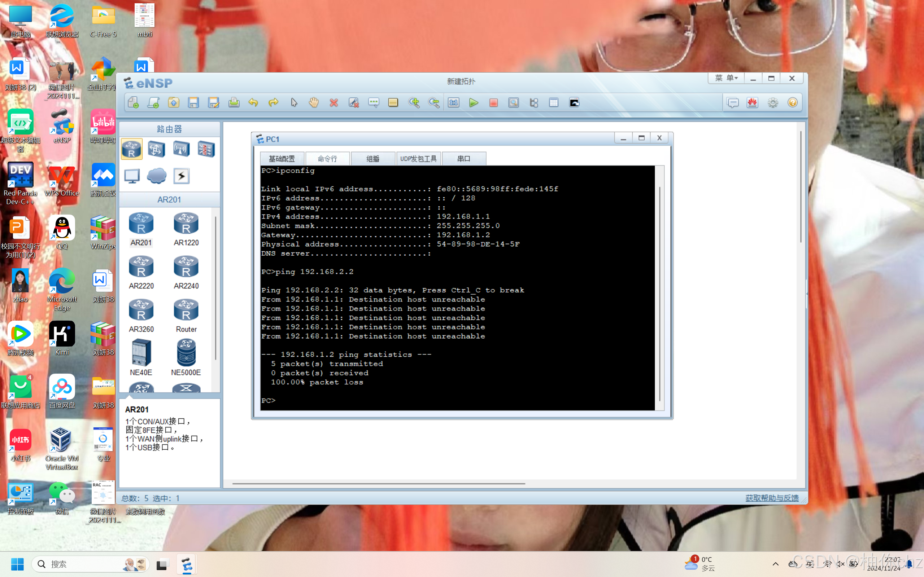Click the Huawei logo icon in toolbar
924x577 pixels.
752,103
